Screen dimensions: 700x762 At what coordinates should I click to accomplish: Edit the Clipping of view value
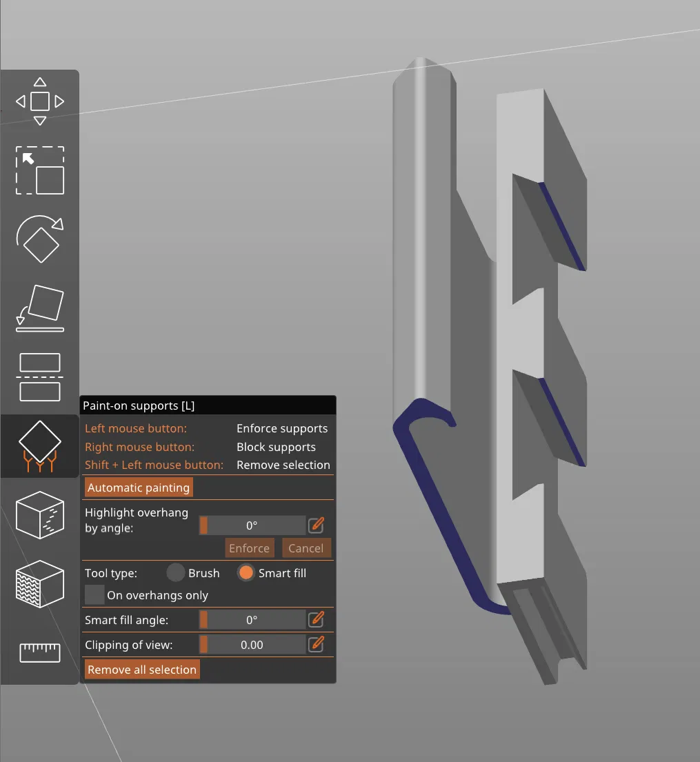point(317,644)
